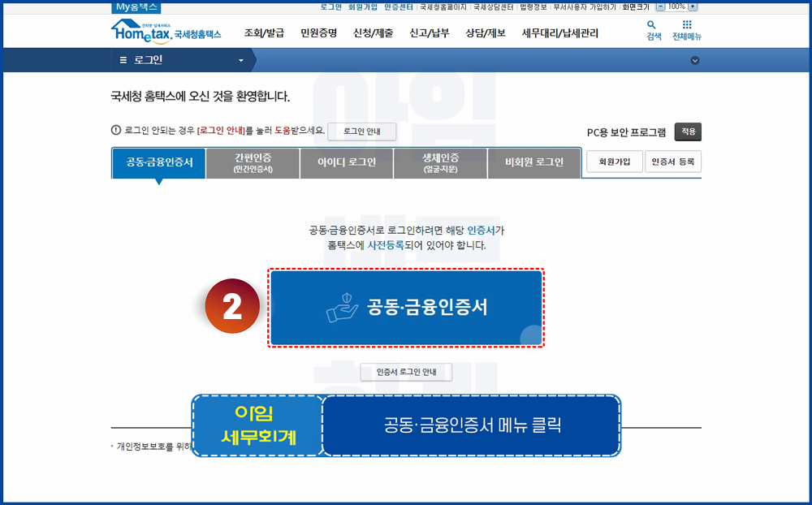Click the My홈택스 tab
This screenshot has width=812, height=505.
[136, 7]
